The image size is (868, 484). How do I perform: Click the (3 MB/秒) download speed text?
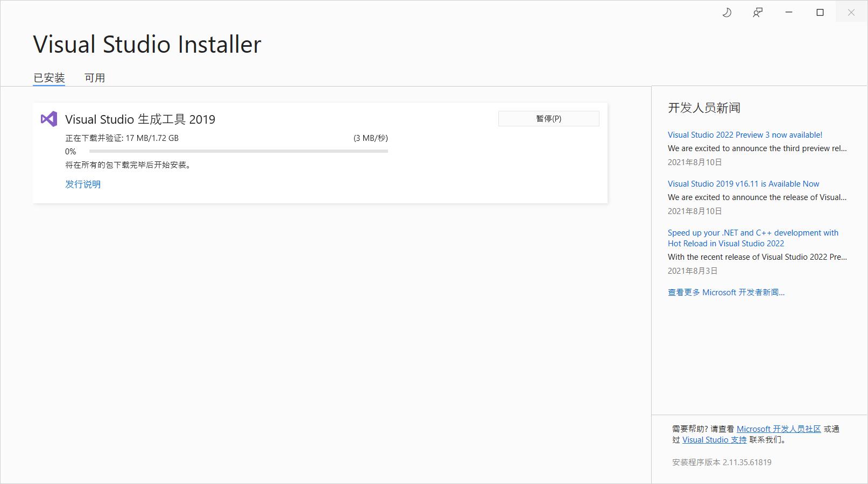tap(371, 138)
